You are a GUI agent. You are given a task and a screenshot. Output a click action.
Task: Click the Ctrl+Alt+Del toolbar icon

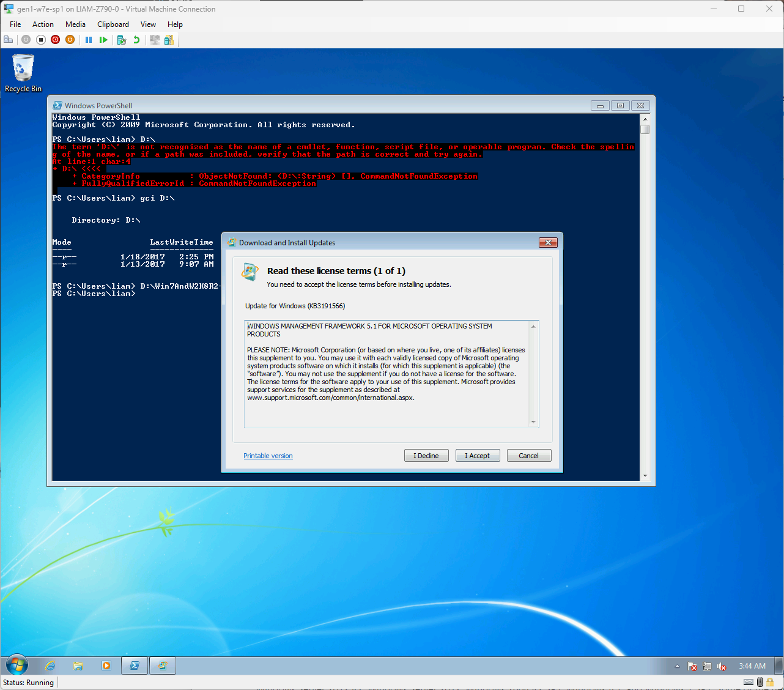(9, 40)
